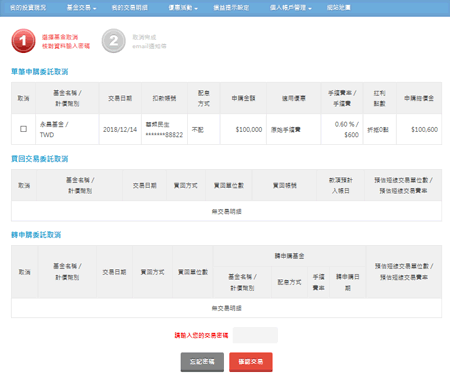The height and width of the screenshot is (382, 450).
Task: Click the 單筆申購委託取消 section heading
Action: click(40, 72)
